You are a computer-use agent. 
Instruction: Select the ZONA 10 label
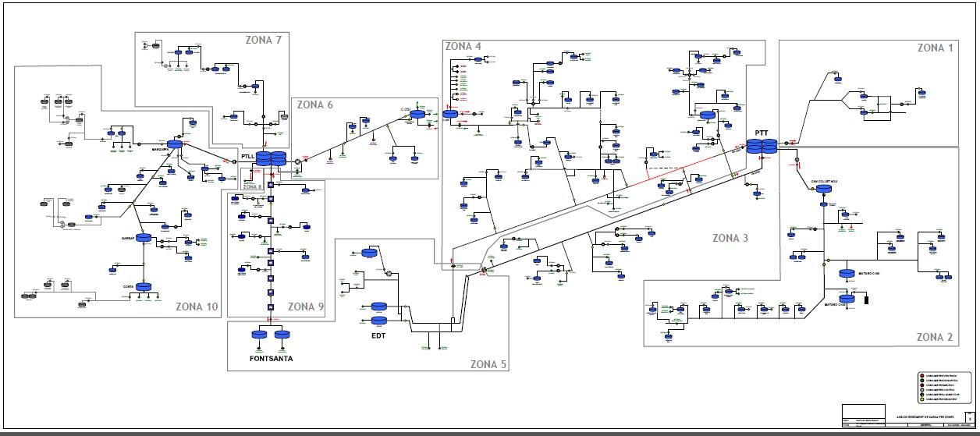tap(197, 306)
